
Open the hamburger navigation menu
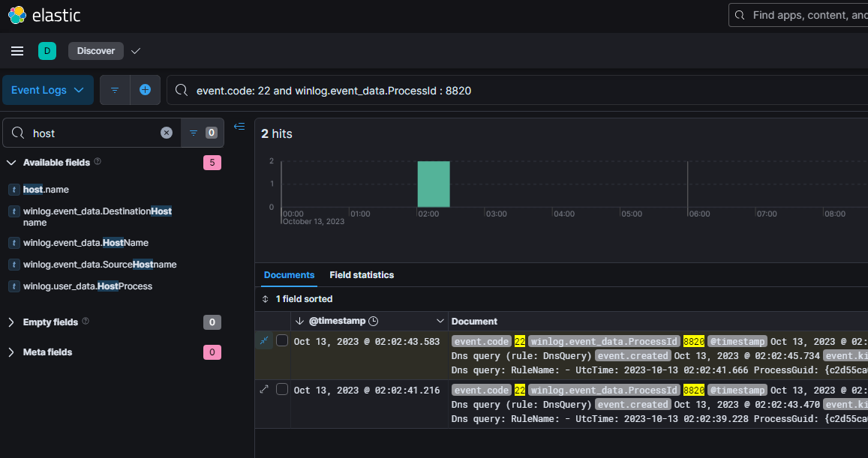[17, 51]
